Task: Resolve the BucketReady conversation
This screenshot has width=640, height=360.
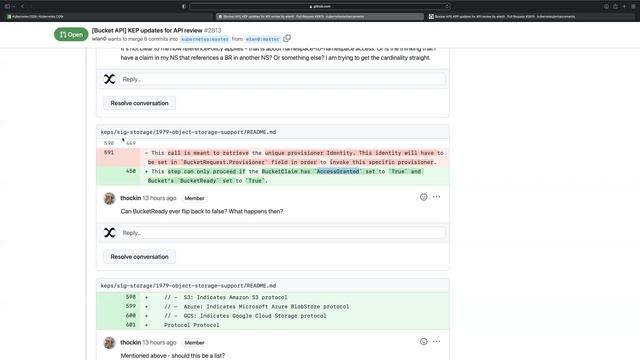Action: pos(140,257)
